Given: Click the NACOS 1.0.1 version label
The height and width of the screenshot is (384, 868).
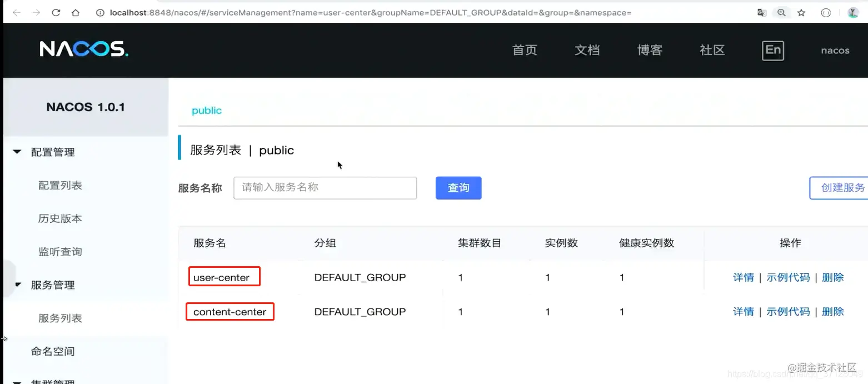Looking at the screenshot, I should pyautogui.click(x=86, y=107).
